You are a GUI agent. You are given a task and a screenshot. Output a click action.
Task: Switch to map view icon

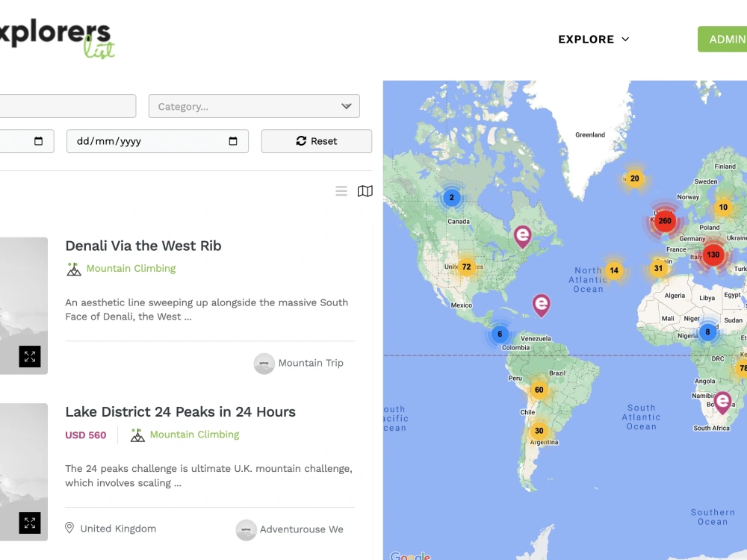pyautogui.click(x=365, y=191)
